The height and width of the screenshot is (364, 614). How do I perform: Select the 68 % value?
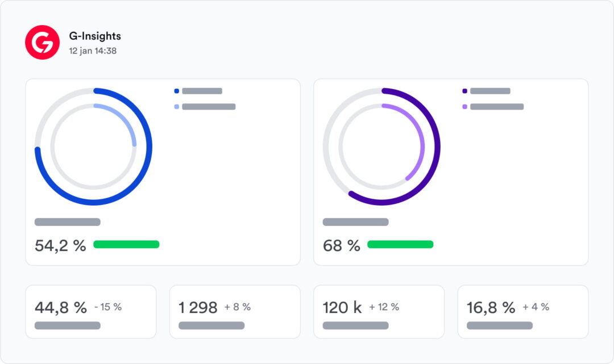point(342,245)
